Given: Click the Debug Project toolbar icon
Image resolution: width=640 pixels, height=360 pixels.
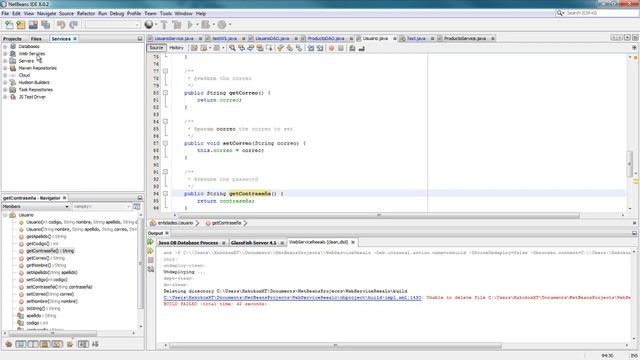Looking at the screenshot, I should [205, 25].
